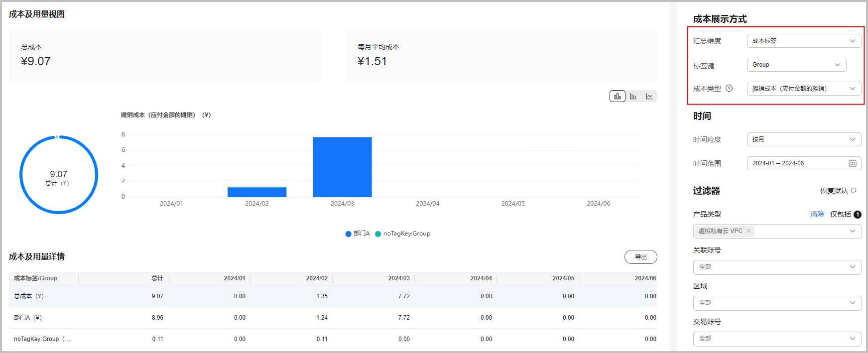868x353 pixels.
Task: Open the calendar icon in 时间范围
Action: click(853, 163)
